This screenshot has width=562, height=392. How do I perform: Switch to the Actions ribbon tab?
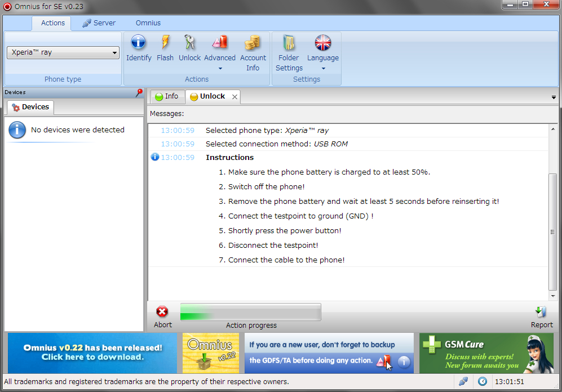pyautogui.click(x=52, y=23)
